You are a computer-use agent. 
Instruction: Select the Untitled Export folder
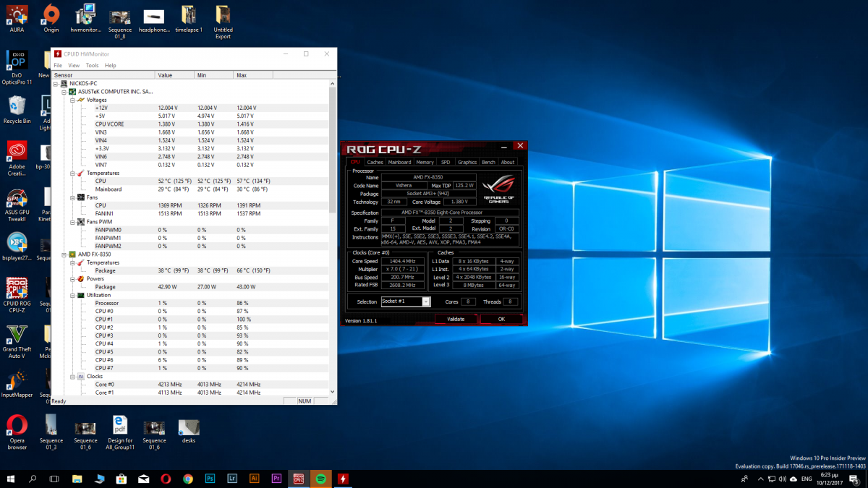pyautogui.click(x=224, y=22)
